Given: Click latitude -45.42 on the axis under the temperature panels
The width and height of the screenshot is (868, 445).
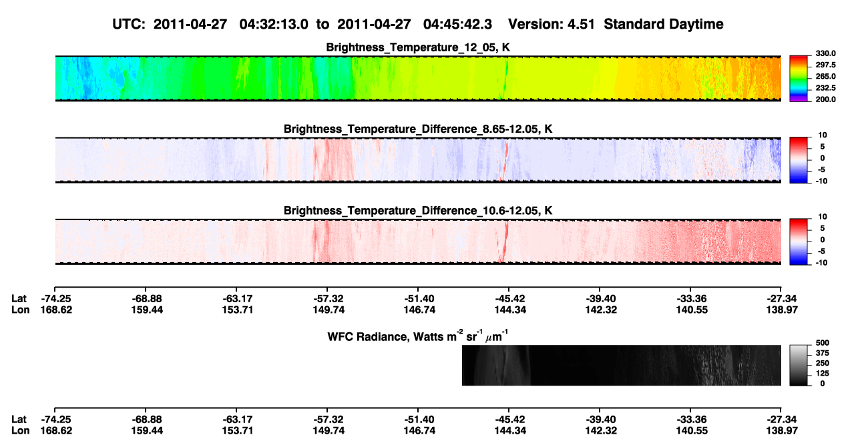Looking at the screenshot, I should click(509, 299).
